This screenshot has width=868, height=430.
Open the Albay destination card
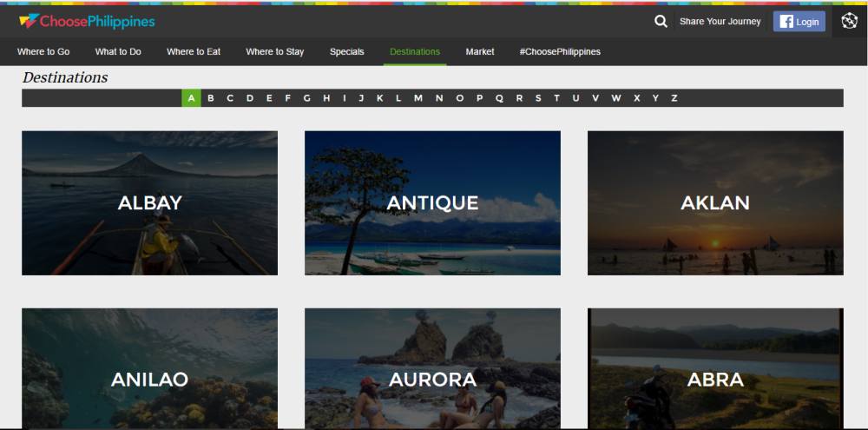[x=149, y=202]
